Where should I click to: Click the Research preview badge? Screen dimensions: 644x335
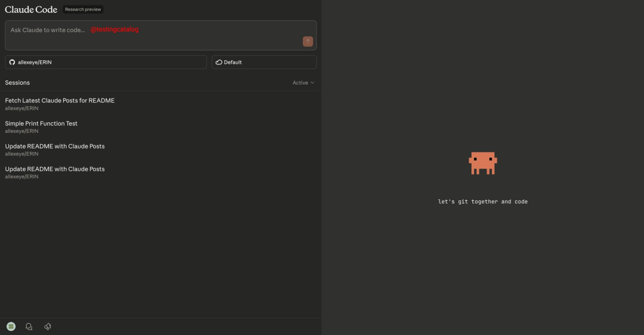(83, 10)
